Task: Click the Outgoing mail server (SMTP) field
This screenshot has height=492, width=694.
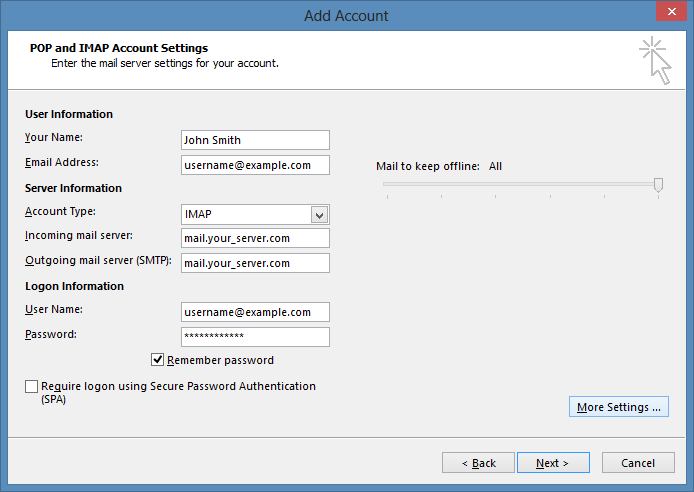Action: click(x=255, y=263)
